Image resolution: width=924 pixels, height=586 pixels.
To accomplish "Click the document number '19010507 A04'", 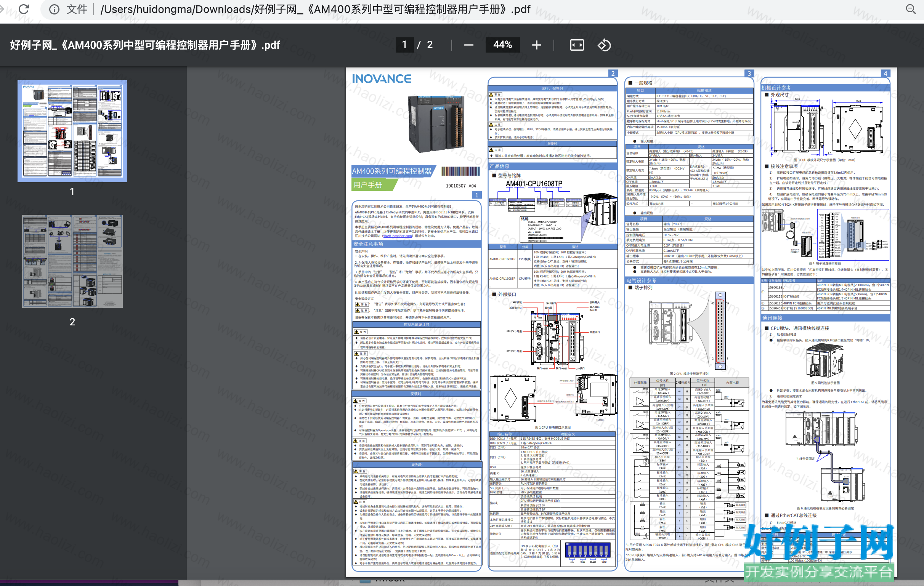I will point(461,186).
